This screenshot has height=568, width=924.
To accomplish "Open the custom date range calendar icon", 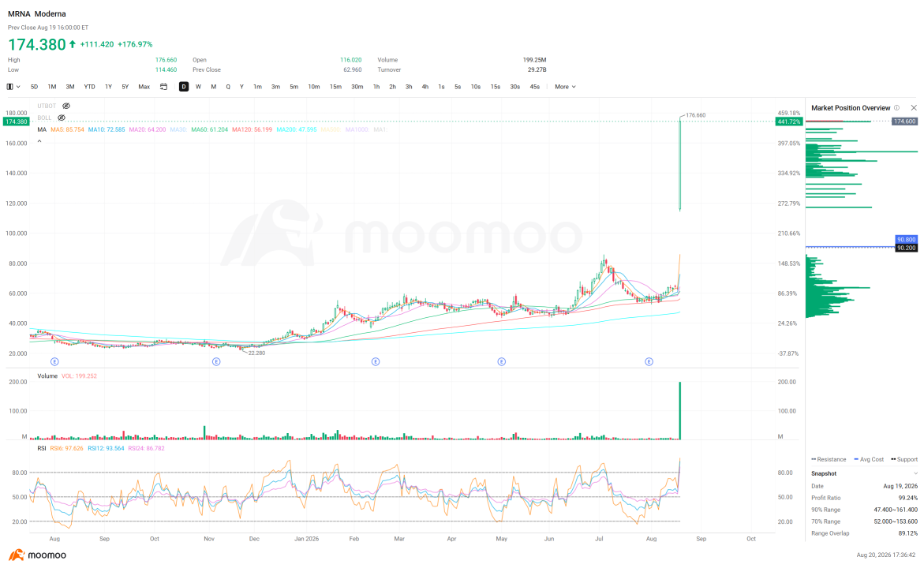I will click(164, 87).
